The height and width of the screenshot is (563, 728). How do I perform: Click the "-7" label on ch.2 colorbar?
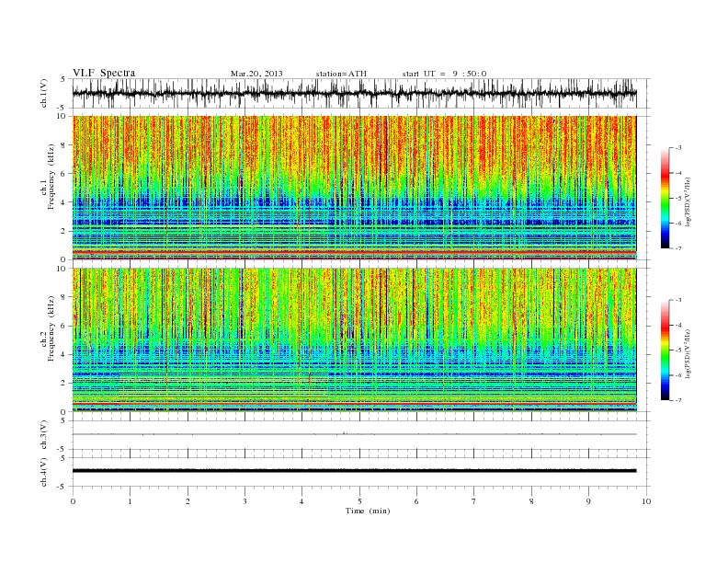click(x=678, y=400)
